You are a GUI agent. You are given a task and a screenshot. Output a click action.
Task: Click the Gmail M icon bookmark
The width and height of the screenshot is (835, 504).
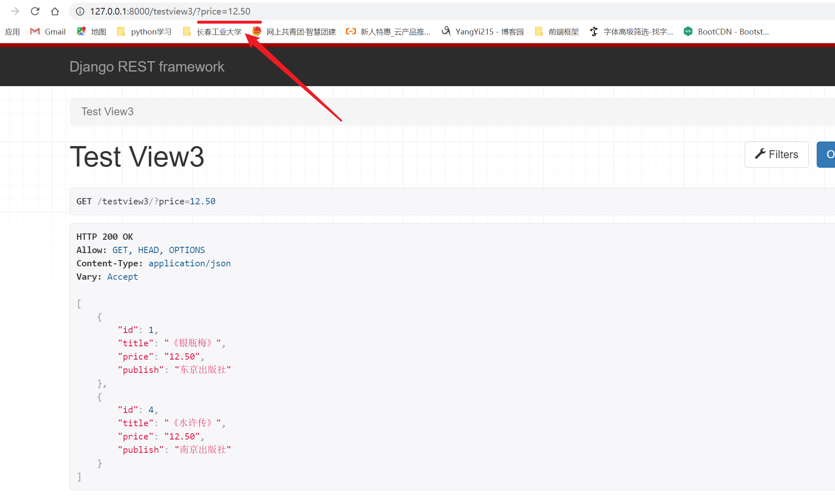point(35,32)
